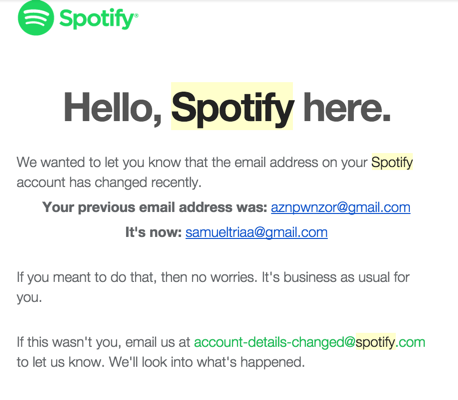The height and width of the screenshot is (400, 458).
Task: Click the registered trademark symbol after Spotify wordmark
Action: (136, 15)
